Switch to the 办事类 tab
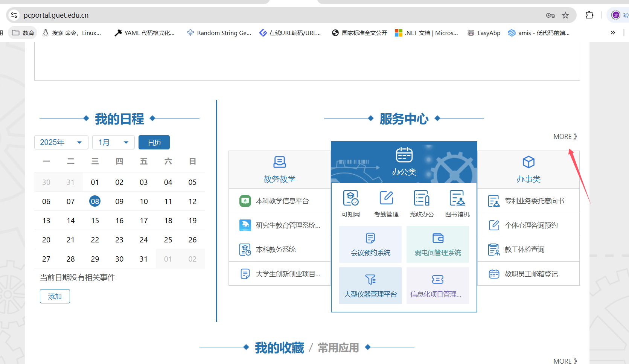This screenshot has width=629, height=364. (x=528, y=169)
